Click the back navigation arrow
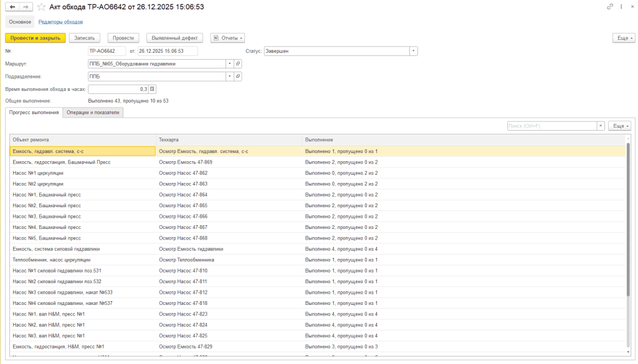Viewport: 638px width, 364px height. click(12, 7)
